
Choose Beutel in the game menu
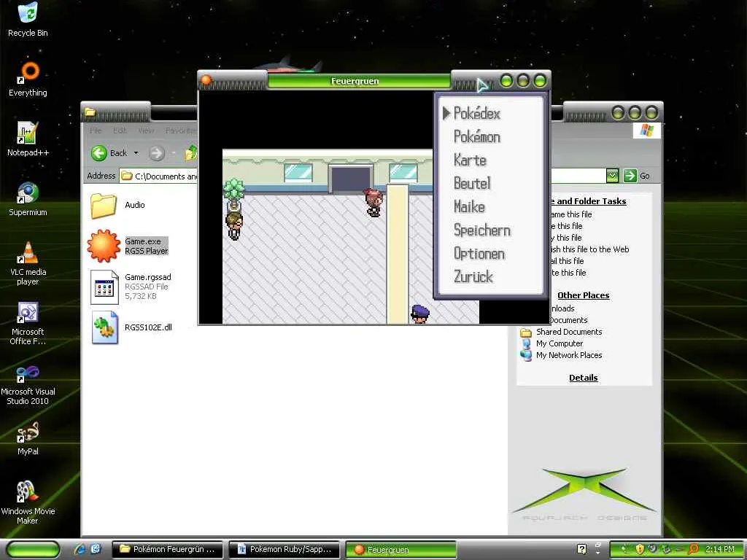[472, 183]
